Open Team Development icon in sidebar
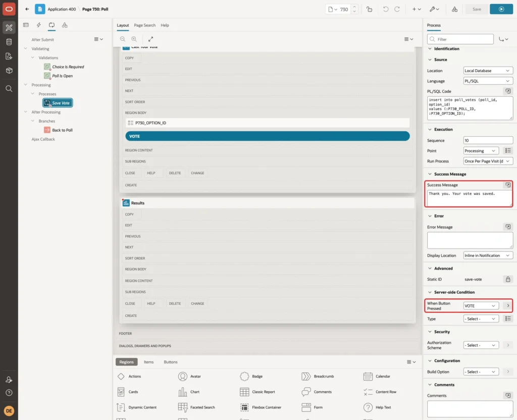This screenshot has width=517, height=420. coord(9,57)
